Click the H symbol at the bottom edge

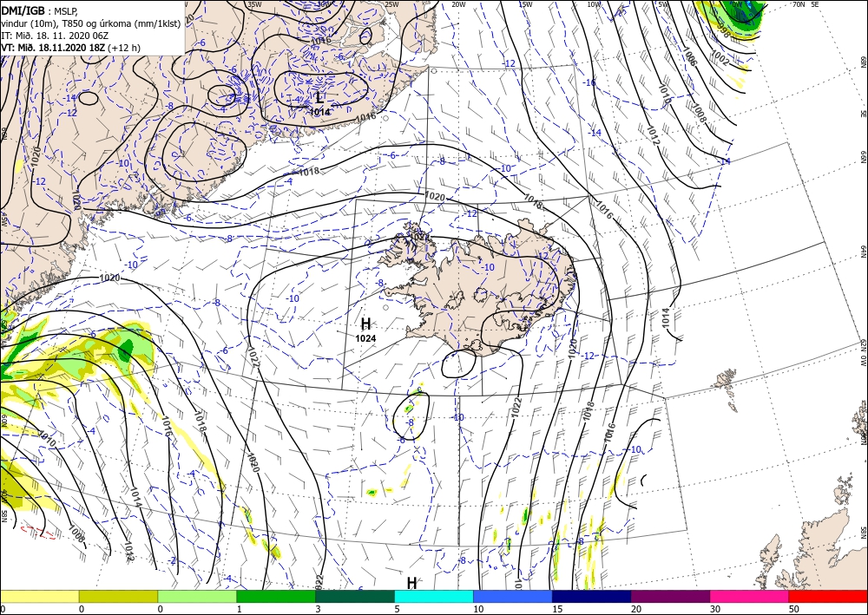tap(411, 583)
